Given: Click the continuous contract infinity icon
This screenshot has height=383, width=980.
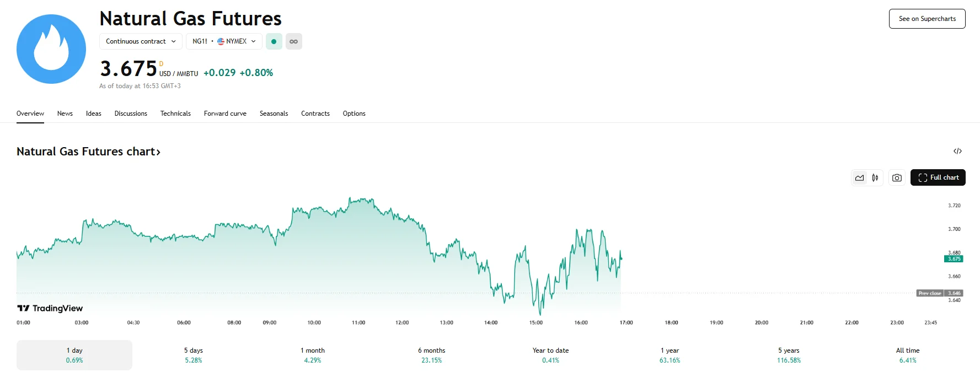Looking at the screenshot, I should click(293, 41).
